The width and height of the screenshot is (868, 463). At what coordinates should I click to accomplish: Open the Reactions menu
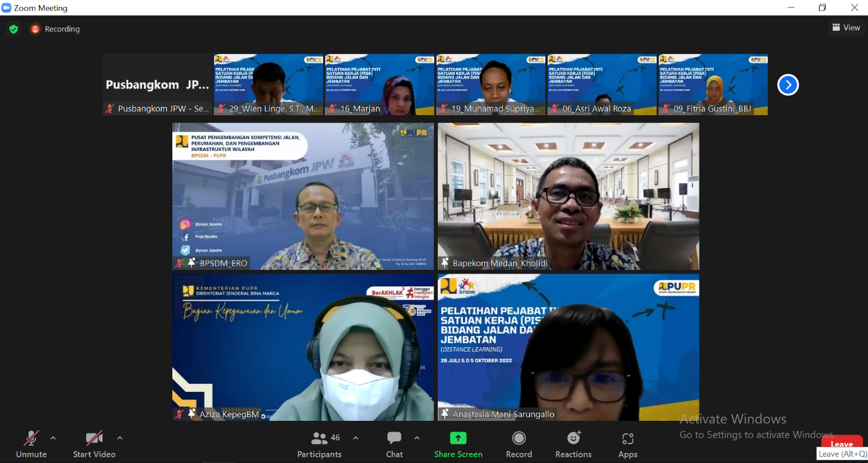573,443
